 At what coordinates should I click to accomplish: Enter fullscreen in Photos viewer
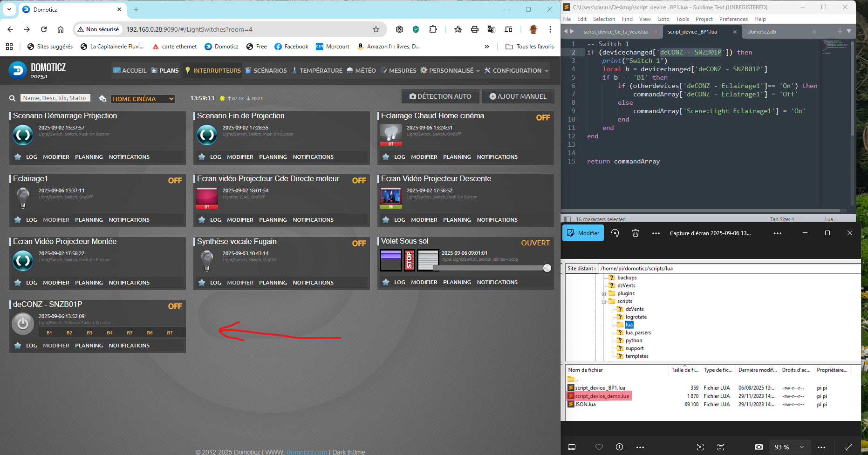pyautogui.click(x=849, y=447)
